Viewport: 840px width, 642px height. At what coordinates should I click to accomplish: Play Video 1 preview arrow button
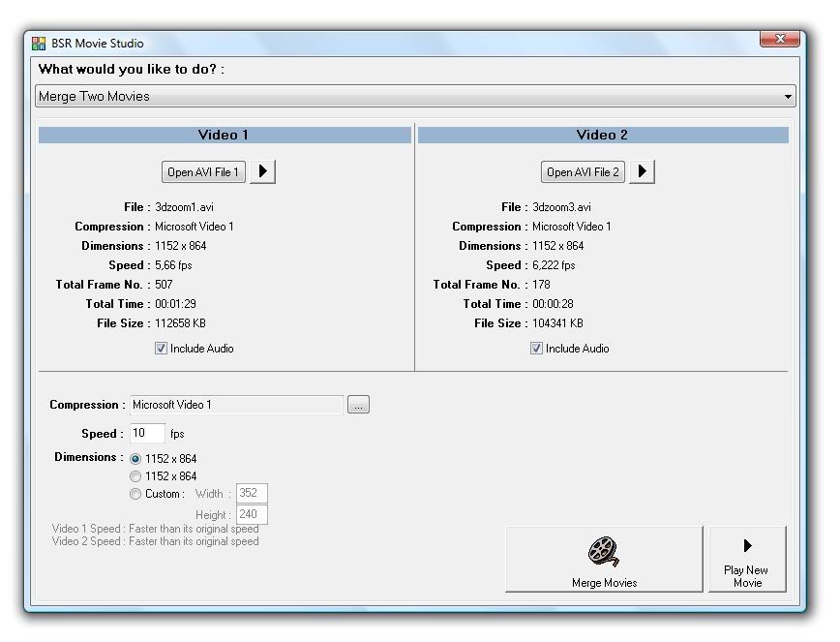point(262,172)
